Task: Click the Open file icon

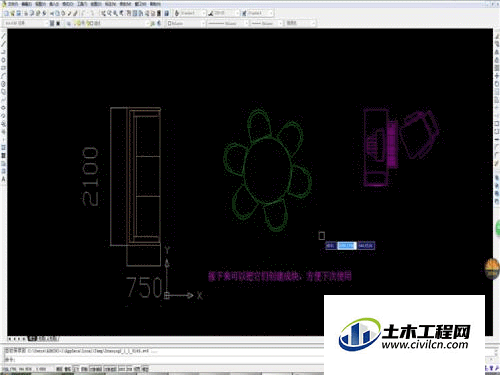Action: point(12,13)
